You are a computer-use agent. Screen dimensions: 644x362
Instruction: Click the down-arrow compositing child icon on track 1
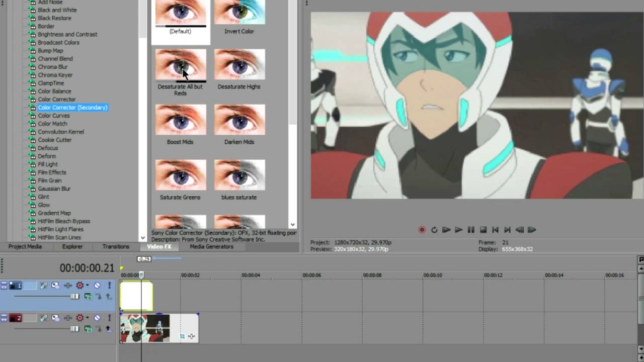coord(99,297)
